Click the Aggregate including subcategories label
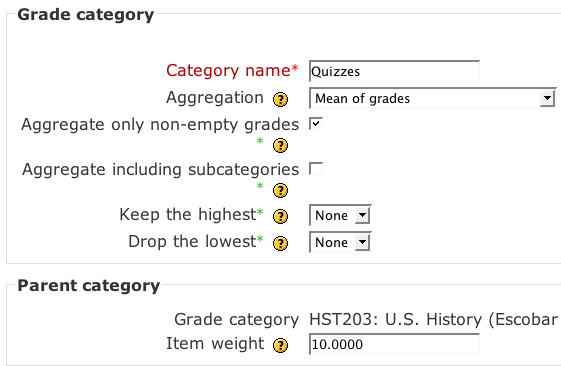 tap(160, 170)
